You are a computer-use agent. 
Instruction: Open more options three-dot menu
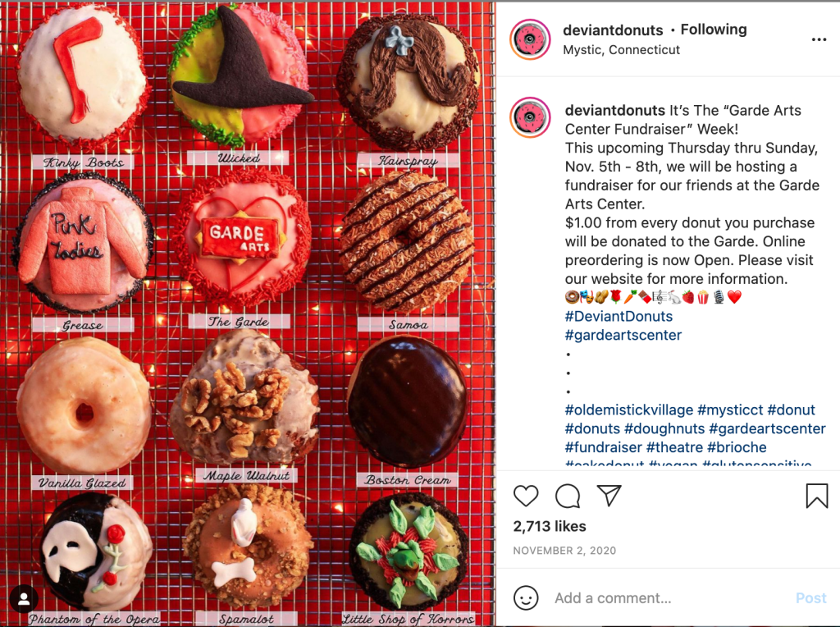pos(819,39)
